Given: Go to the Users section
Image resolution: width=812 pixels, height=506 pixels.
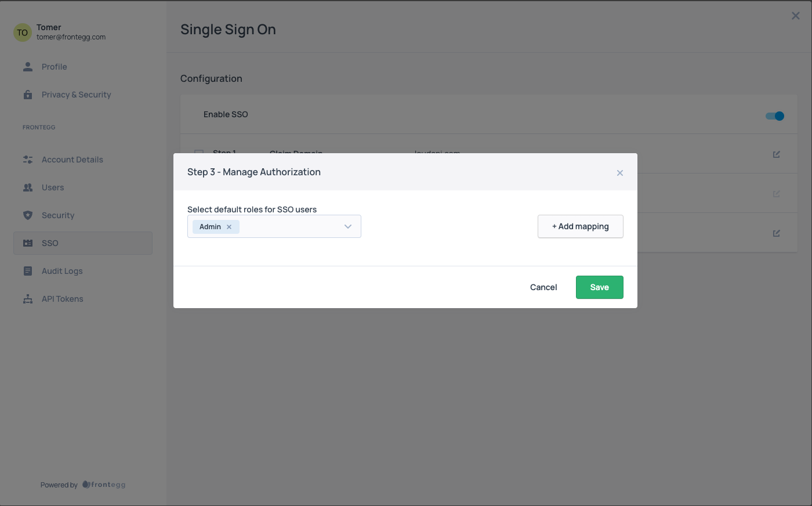Looking at the screenshot, I should [83, 187].
